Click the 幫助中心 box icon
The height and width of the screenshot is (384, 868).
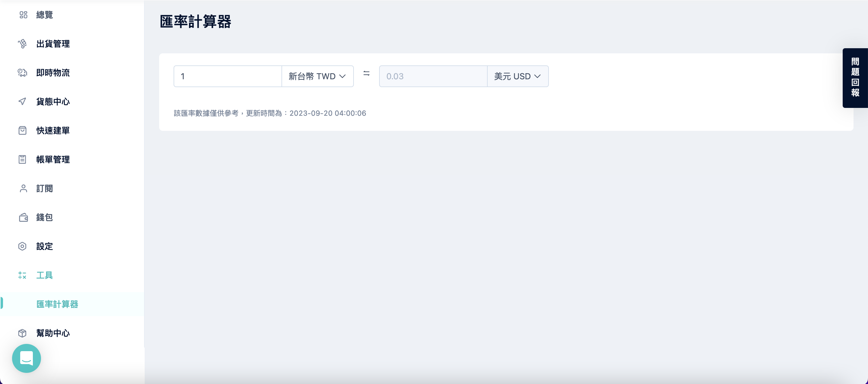pos(22,333)
